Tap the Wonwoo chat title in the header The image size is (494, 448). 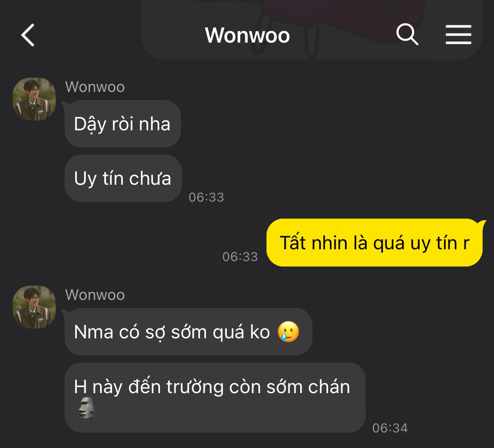point(247,35)
